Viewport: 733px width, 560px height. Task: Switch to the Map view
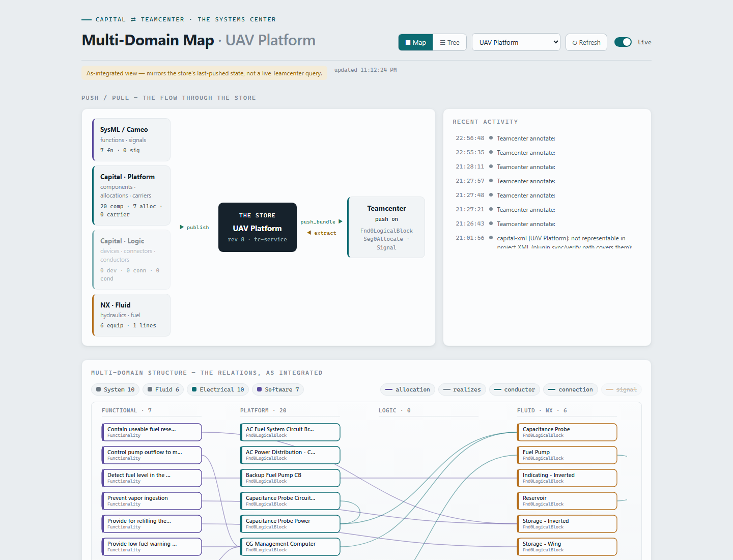[x=416, y=42]
